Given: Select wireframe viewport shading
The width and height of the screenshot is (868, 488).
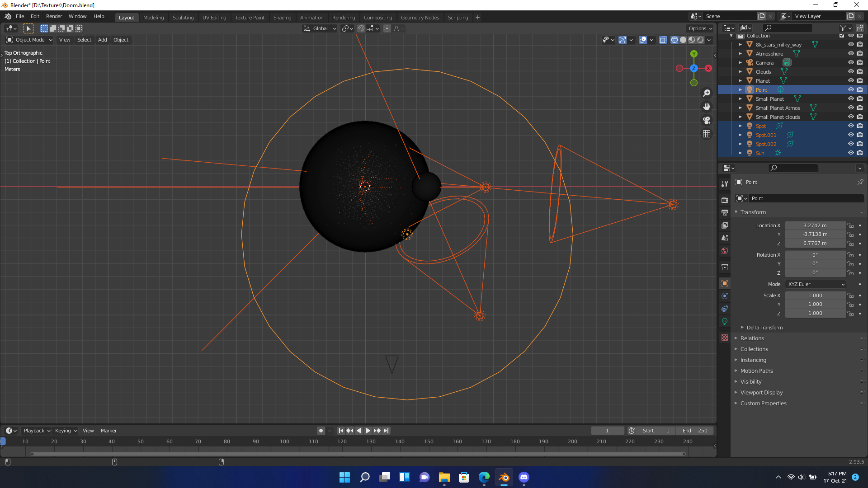Looking at the screenshot, I should [675, 40].
